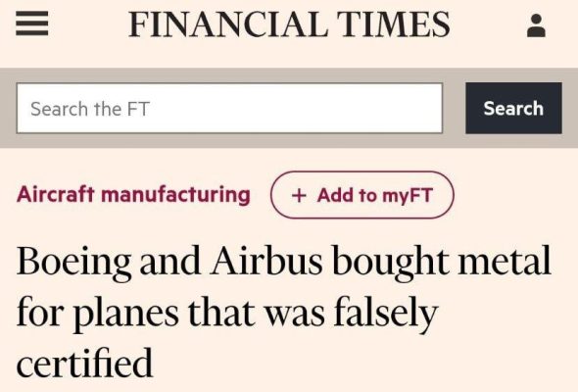Open the user account profile icon
Image resolution: width=578 pixels, height=392 pixels.
point(536,25)
